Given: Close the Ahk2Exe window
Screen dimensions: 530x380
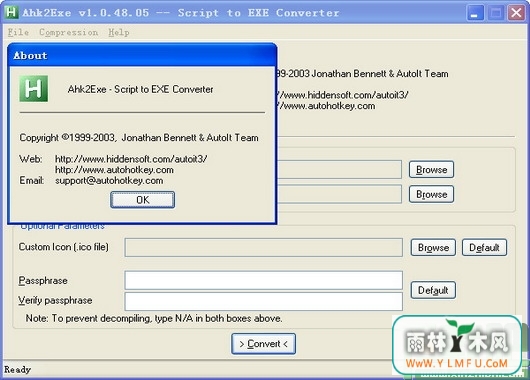Looking at the screenshot, I should (x=516, y=13).
